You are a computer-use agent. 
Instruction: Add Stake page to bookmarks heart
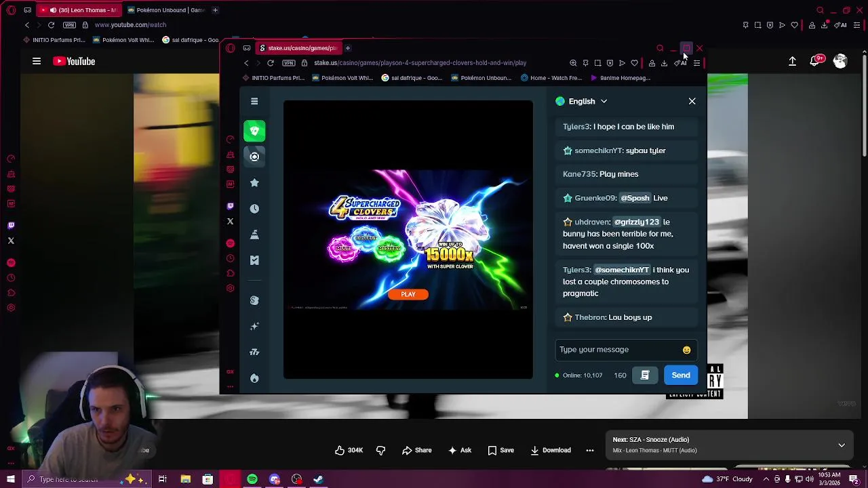[634, 63]
